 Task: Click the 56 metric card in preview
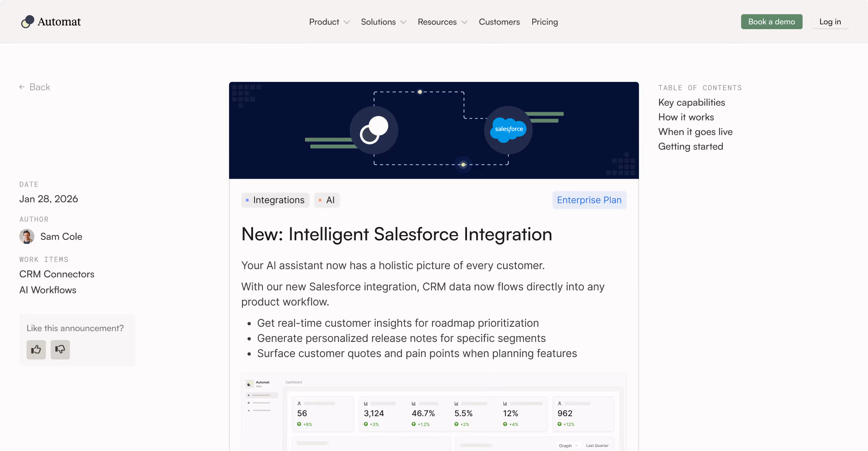pyautogui.click(x=323, y=414)
